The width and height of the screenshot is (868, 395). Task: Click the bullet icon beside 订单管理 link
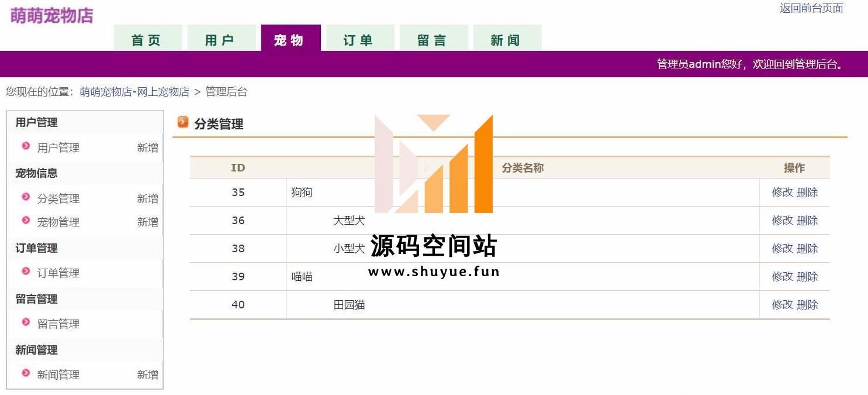pos(26,272)
